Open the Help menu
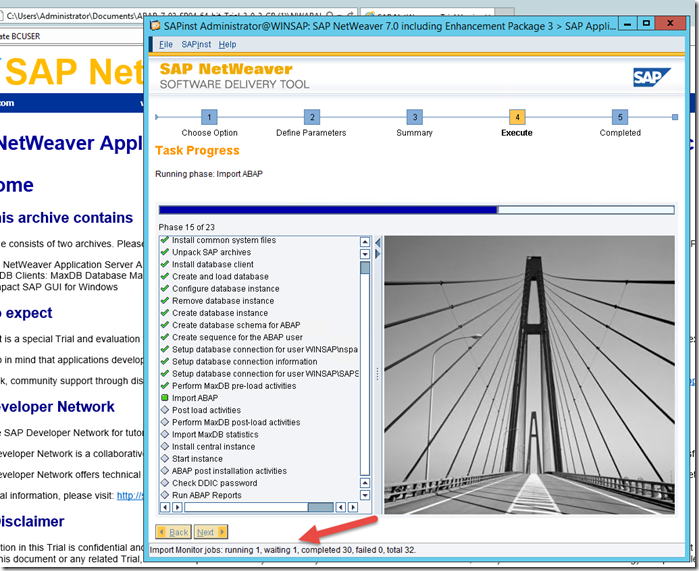Image resolution: width=699 pixels, height=571 pixels. [227, 45]
